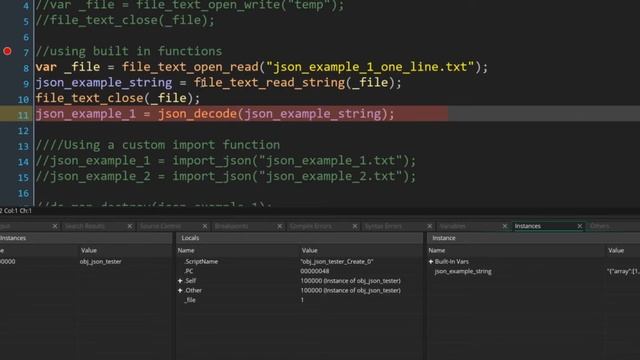Screen dimensions: 640x360
Task: Close the Breakpoints tab
Action: pos(280,226)
